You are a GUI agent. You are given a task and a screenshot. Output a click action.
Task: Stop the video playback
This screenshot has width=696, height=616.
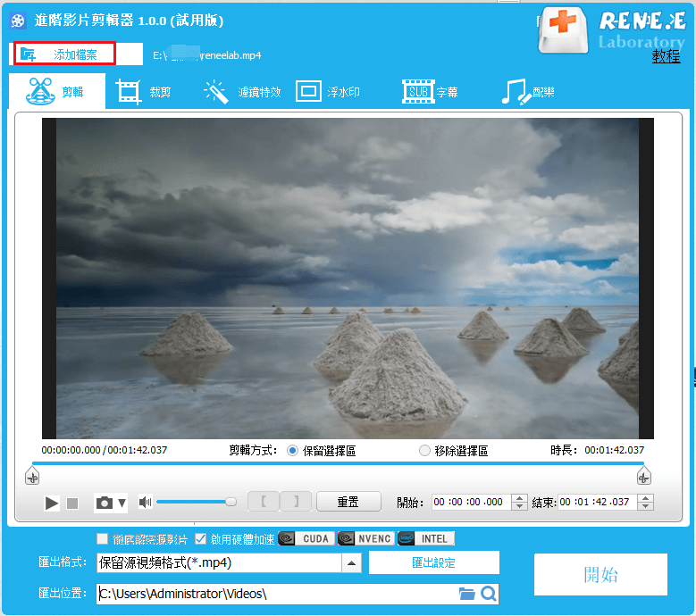click(72, 504)
